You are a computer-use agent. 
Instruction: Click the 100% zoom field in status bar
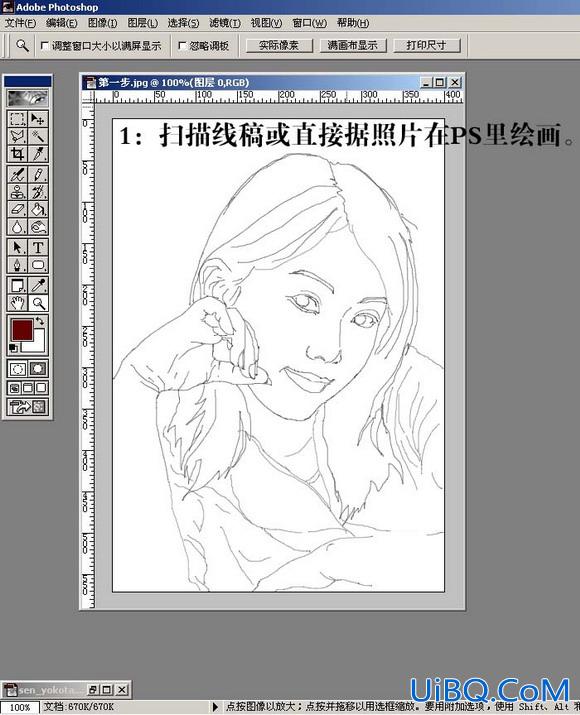click(20, 708)
